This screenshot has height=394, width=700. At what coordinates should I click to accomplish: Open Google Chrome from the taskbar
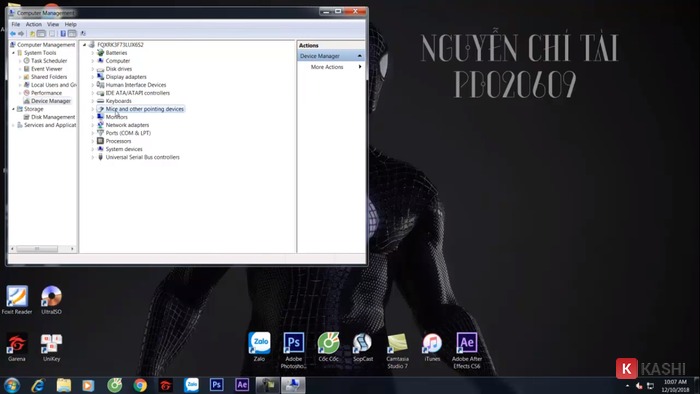tap(140, 385)
